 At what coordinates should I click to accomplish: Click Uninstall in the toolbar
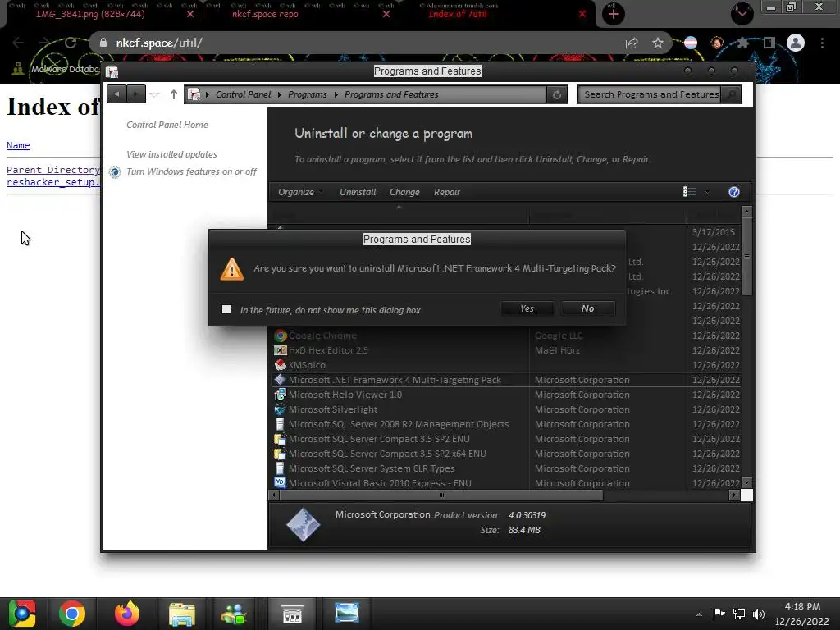[358, 192]
